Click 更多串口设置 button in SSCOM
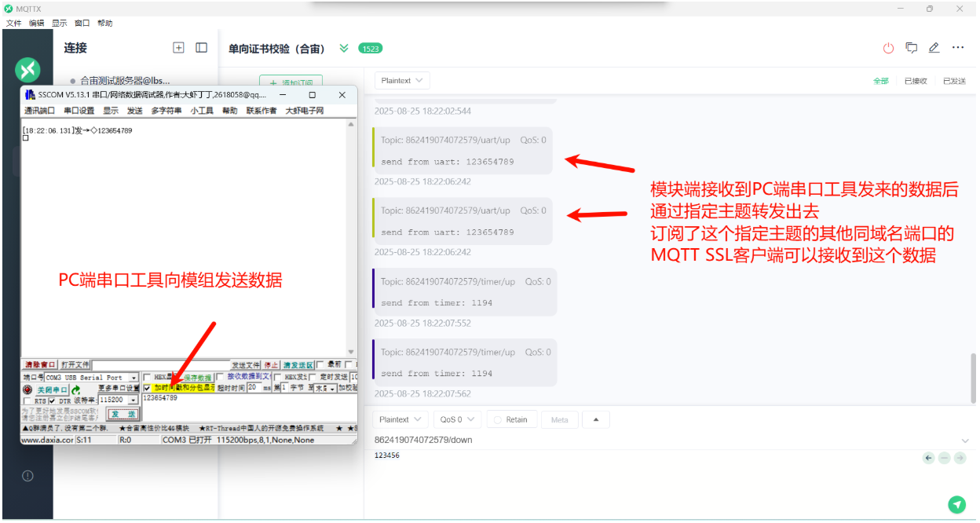 click(119, 388)
